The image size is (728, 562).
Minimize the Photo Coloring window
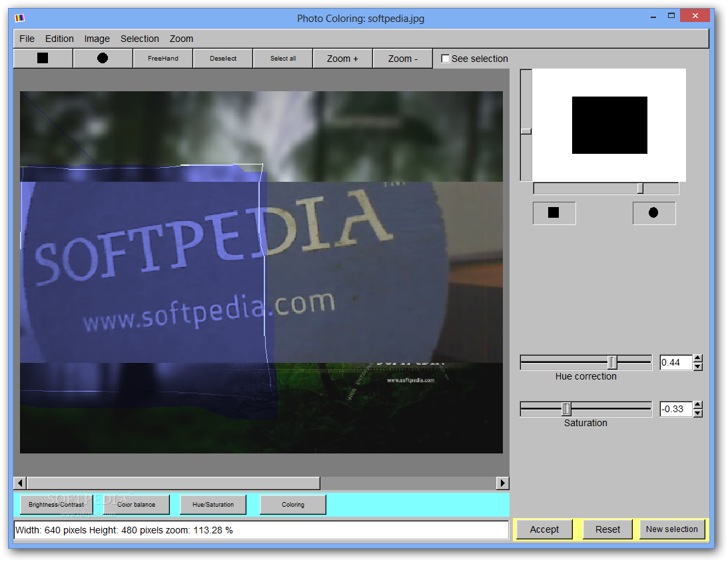[x=653, y=16]
